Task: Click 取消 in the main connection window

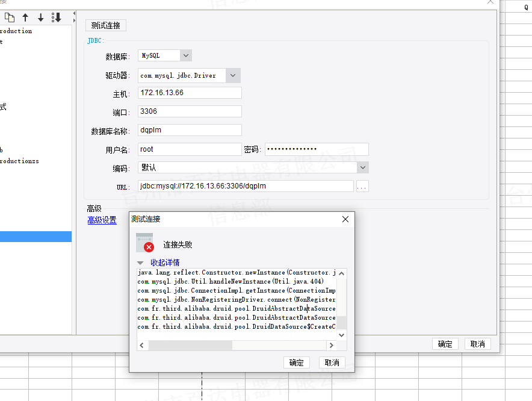Action: tap(477, 344)
